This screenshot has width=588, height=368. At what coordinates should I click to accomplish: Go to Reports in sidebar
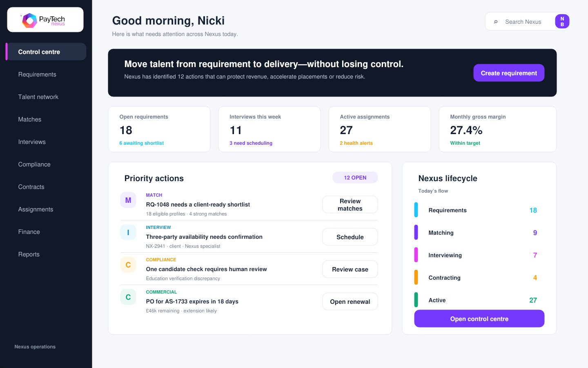point(29,254)
